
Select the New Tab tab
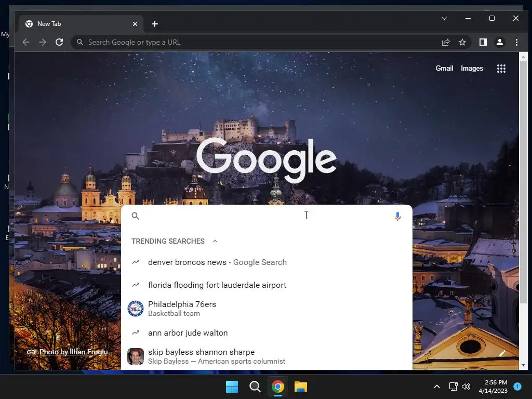click(x=81, y=24)
